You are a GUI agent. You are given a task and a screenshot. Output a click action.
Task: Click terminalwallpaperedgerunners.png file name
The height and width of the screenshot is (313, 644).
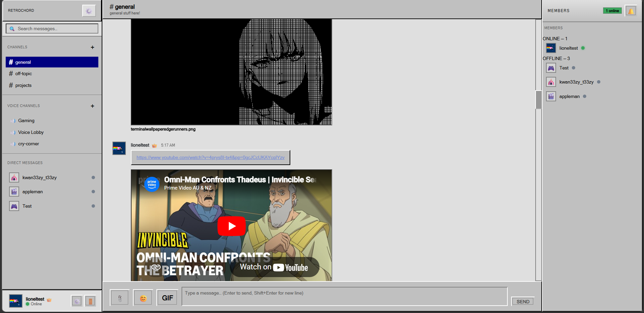(163, 129)
